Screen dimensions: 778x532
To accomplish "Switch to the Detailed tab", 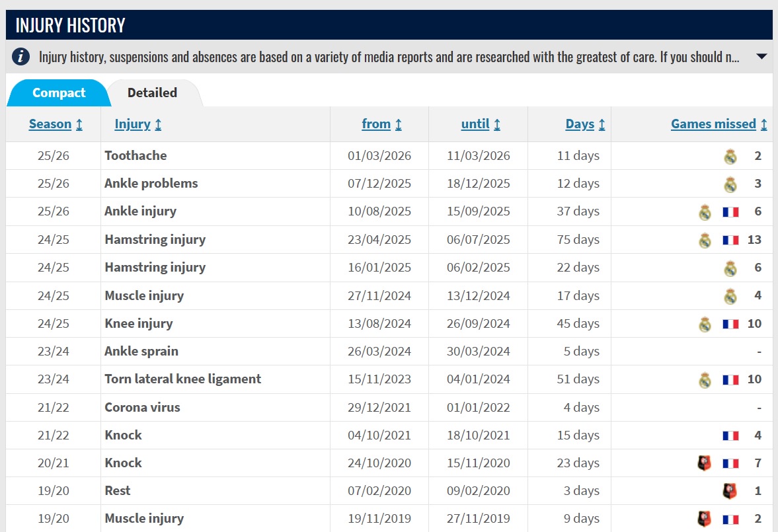I will pos(152,93).
